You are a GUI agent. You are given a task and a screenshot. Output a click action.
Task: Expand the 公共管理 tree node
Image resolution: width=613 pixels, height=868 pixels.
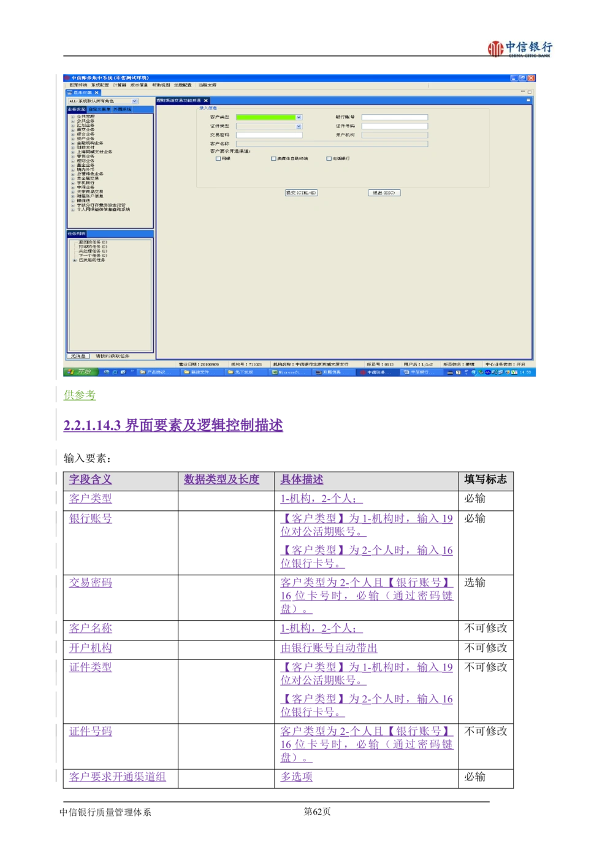(x=72, y=117)
